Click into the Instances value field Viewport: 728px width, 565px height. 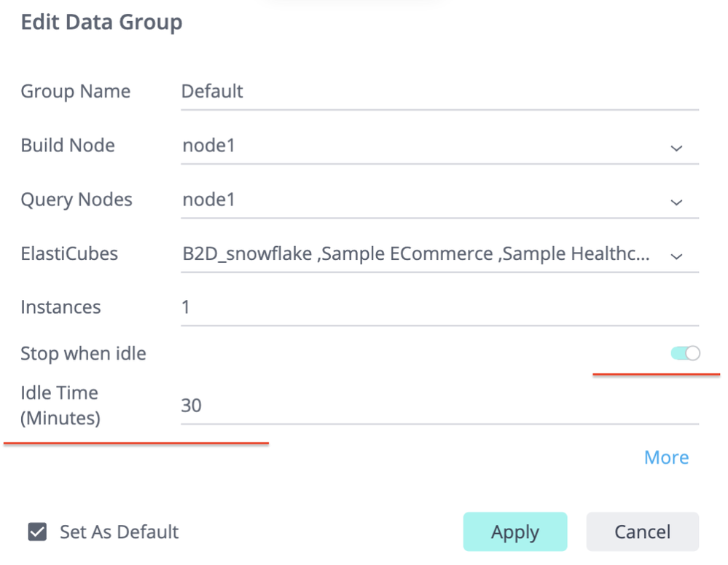tap(437, 307)
